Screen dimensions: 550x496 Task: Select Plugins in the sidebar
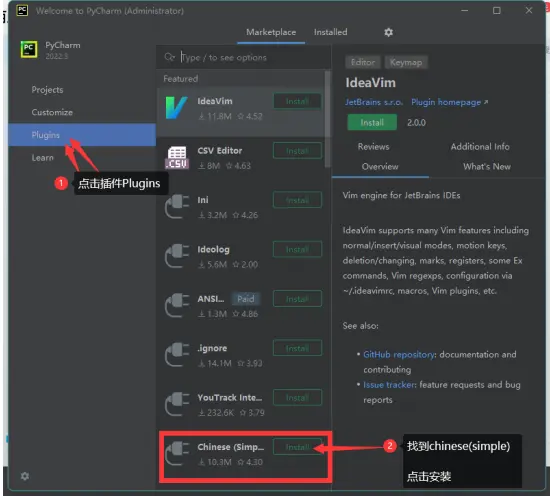click(x=82, y=135)
